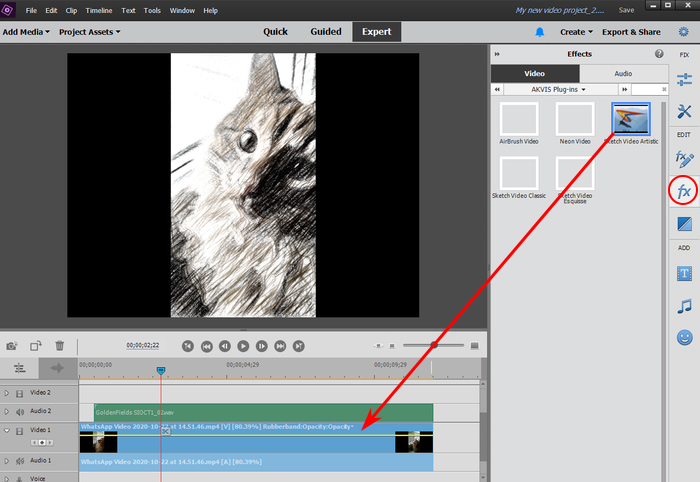Viewport: 700px width, 482px height.
Task: Open the Tools panel wrench icon
Action: [684, 111]
